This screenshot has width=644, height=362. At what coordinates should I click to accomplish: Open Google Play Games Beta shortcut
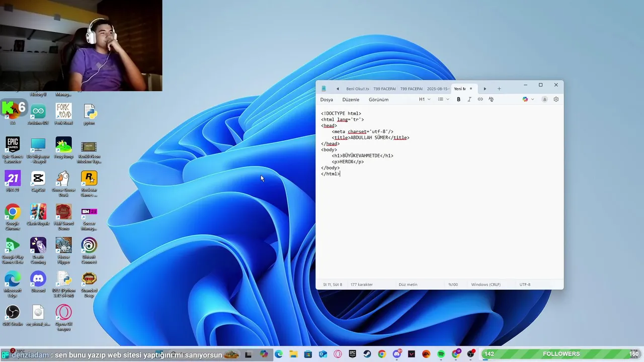[13, 251]
